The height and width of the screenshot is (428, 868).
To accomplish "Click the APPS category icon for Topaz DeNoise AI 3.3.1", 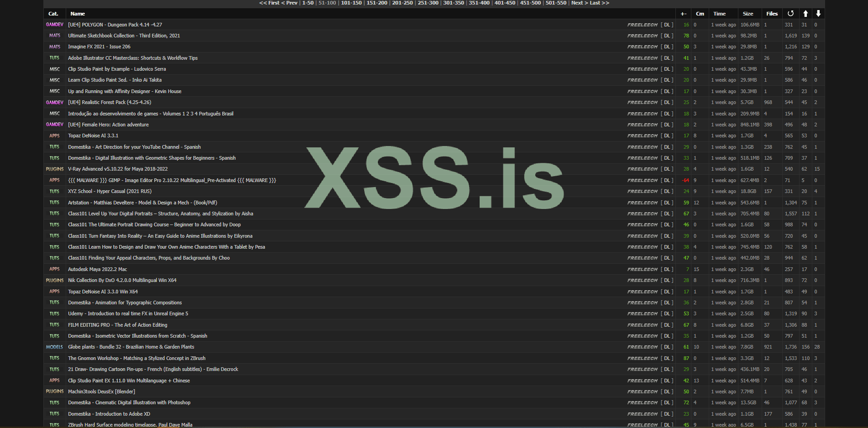I will pos(55,136).
